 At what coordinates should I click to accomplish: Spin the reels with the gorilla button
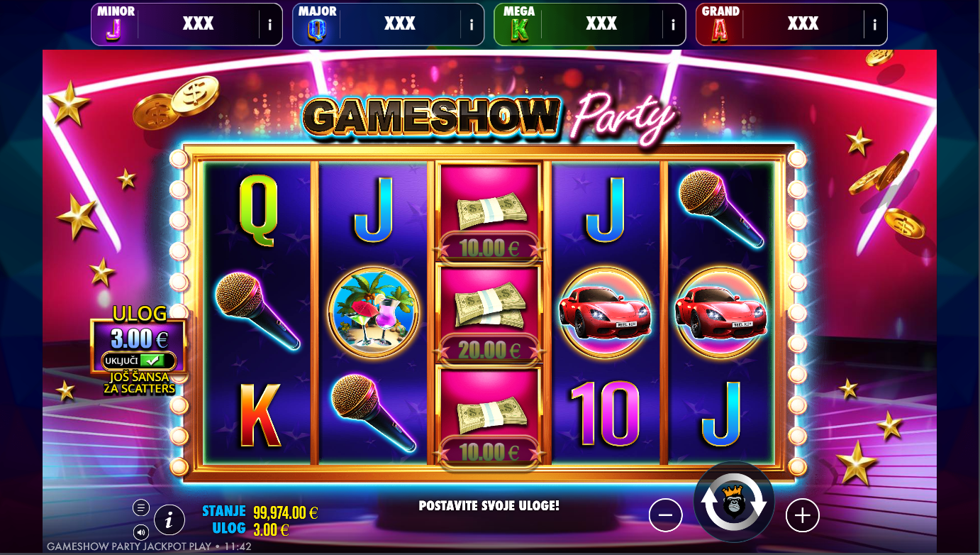coord(734,503)
